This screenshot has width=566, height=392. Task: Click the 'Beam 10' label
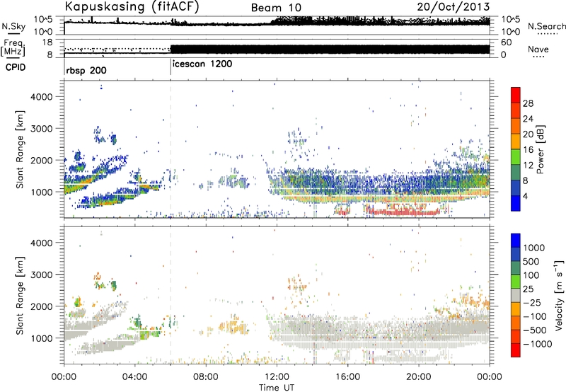pos(276,8)
